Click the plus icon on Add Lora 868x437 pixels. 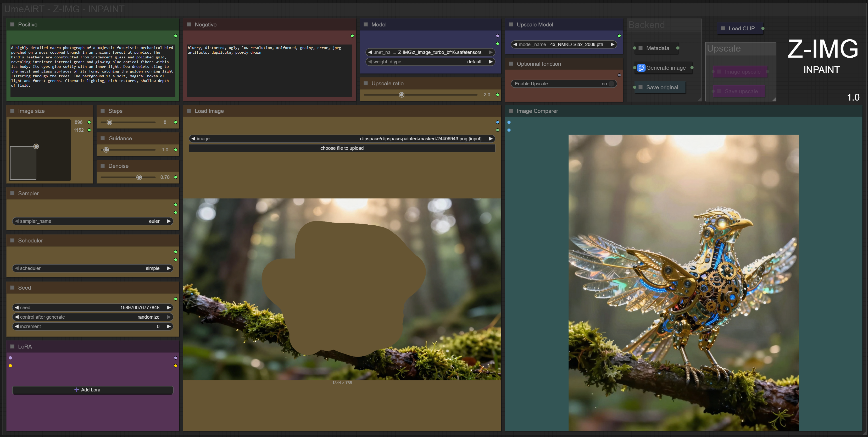coord(76,390)
